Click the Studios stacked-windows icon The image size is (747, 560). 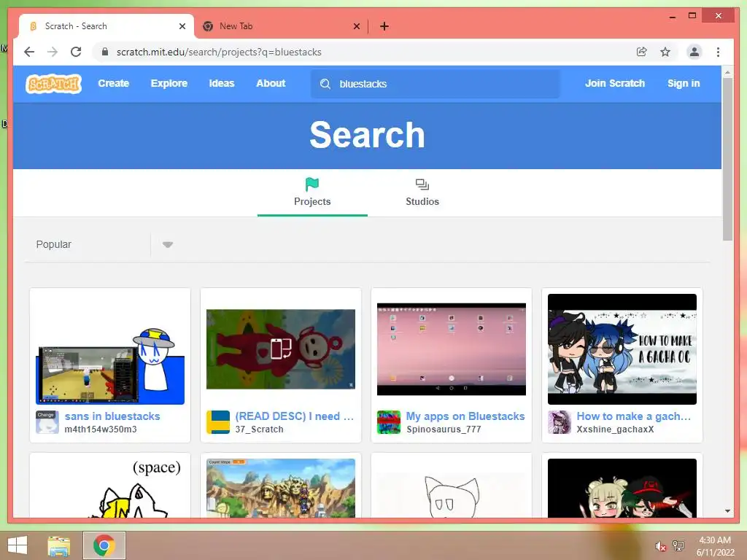[422, 184]
